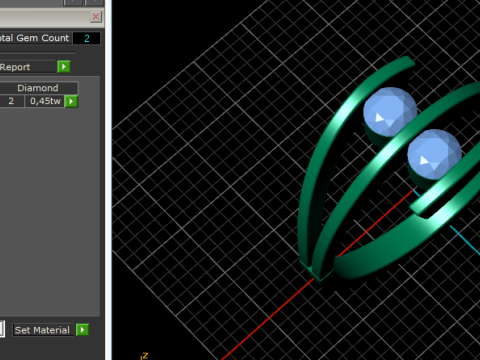Click the Total Gem Count label
480x360 pixels.
click(x=34, y=38)
